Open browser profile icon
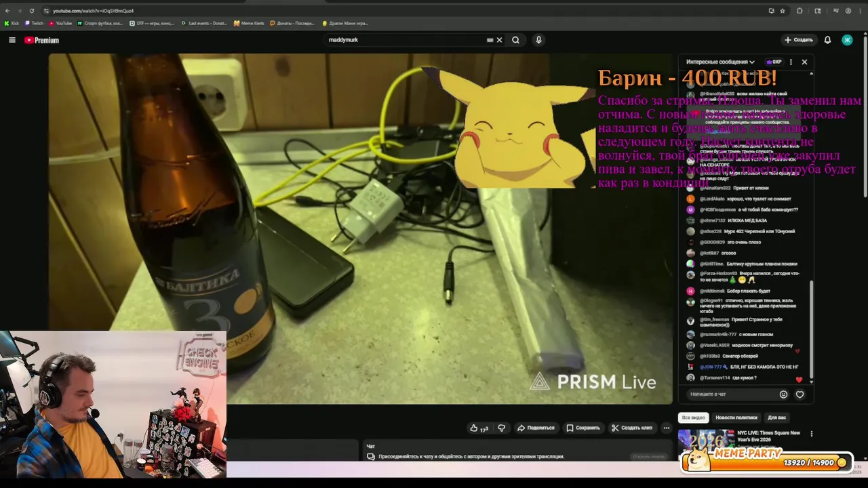This screenshot has width=868, height=488. point(848,11)
